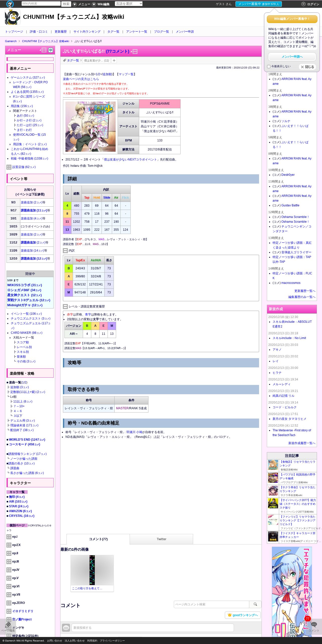The image size is (322, 644).
Task: Open the 食物語 リセマラ article thumbnail
Action: [273, 465]
